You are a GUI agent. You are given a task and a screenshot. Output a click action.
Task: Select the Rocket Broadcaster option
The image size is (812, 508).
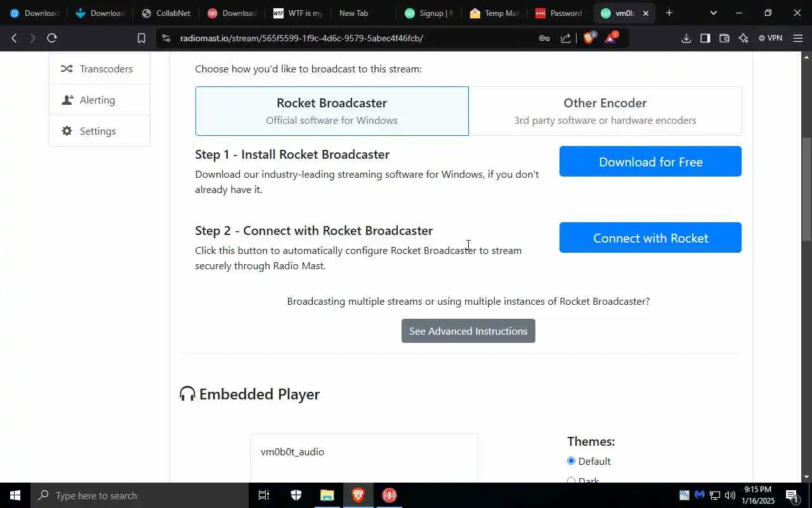[332, 111]
